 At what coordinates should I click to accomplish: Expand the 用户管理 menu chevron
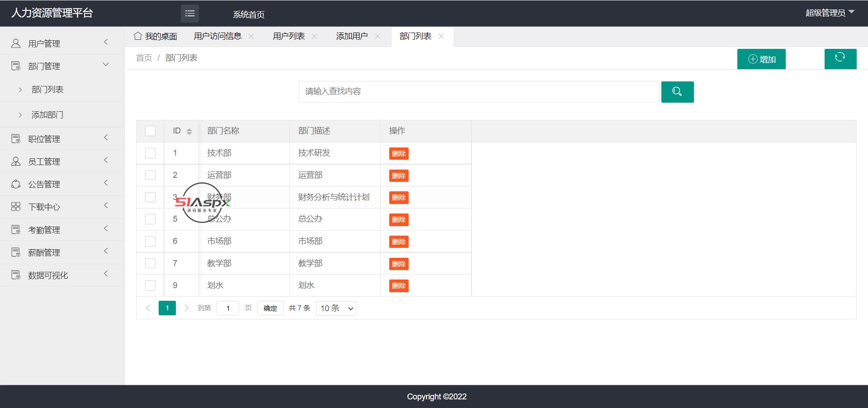pyautogui.click(x=106, y=42)
